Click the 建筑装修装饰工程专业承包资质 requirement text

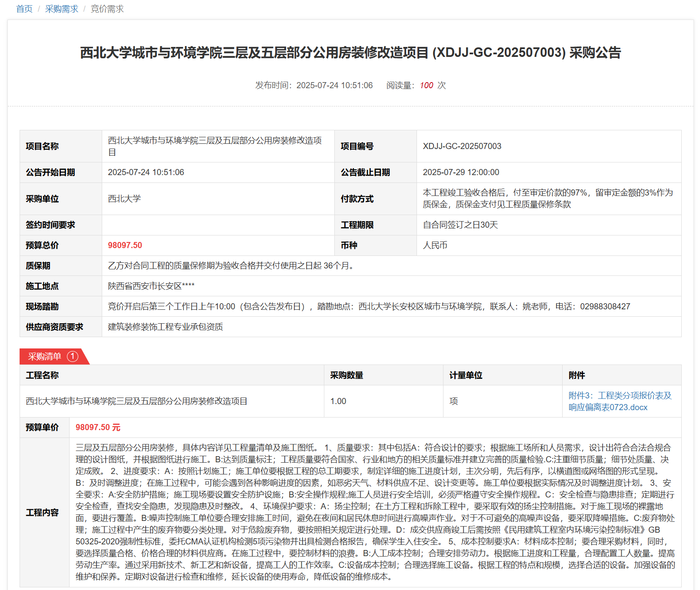point(165,327)
